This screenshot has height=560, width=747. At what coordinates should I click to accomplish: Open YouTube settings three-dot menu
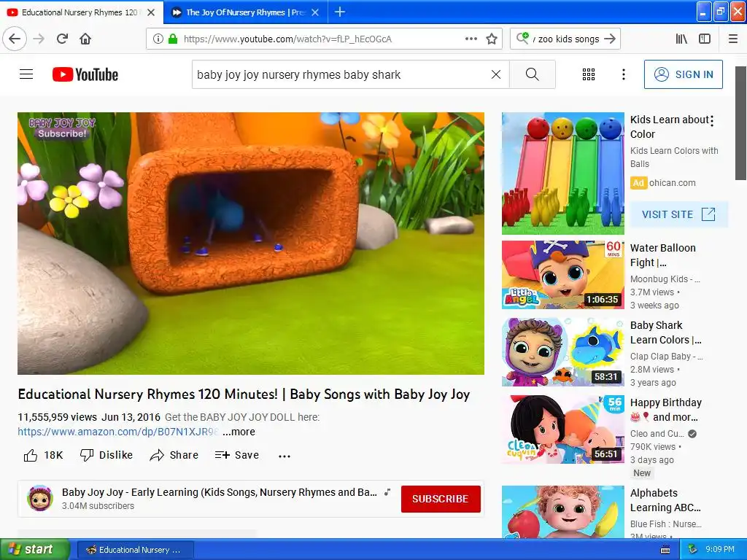(623, 74)
